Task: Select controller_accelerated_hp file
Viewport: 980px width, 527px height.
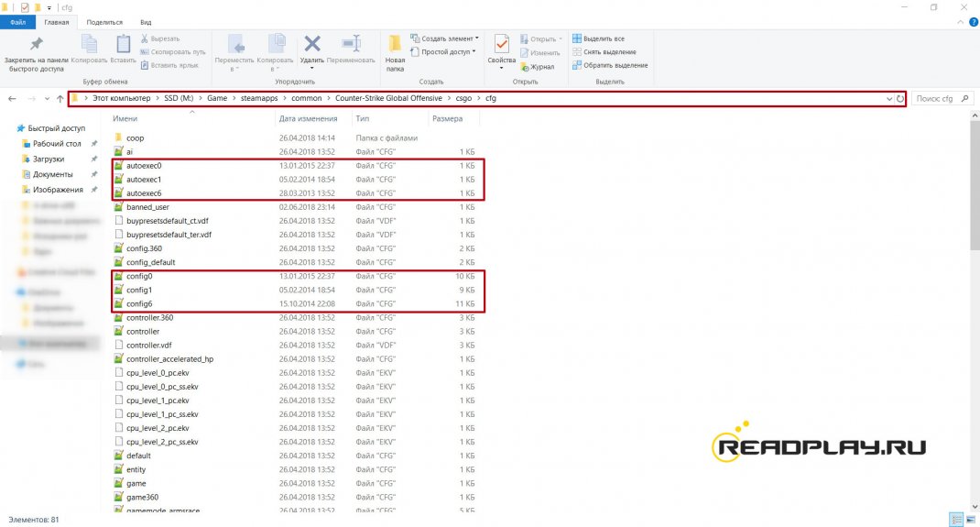Action: (169, 359)
